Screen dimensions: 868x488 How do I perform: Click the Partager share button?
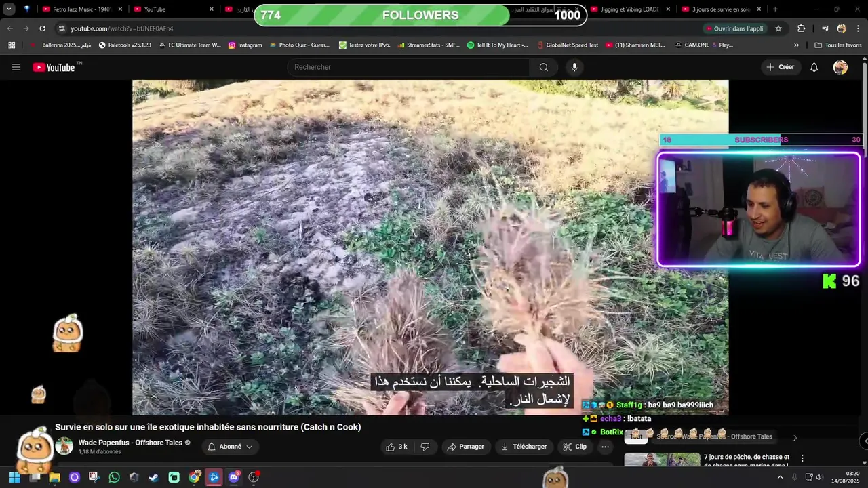point(467,447)
